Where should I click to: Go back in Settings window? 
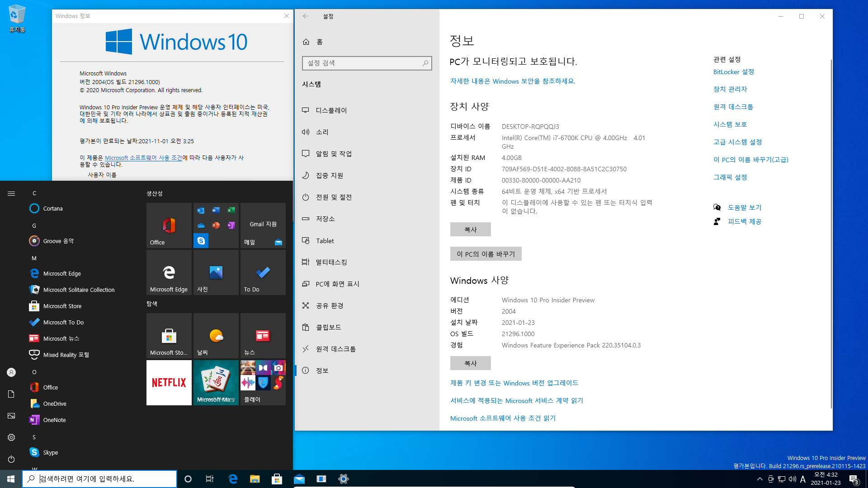(x=306, y=16)
